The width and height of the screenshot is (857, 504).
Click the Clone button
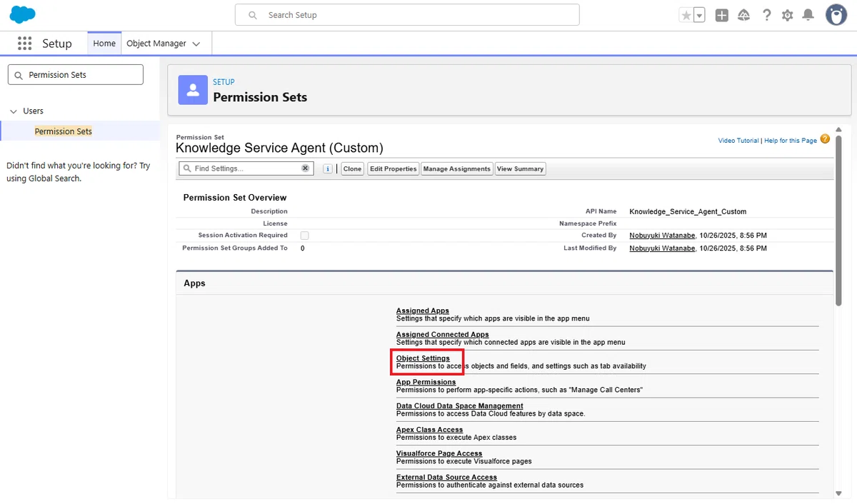click(x=352, y=168)
